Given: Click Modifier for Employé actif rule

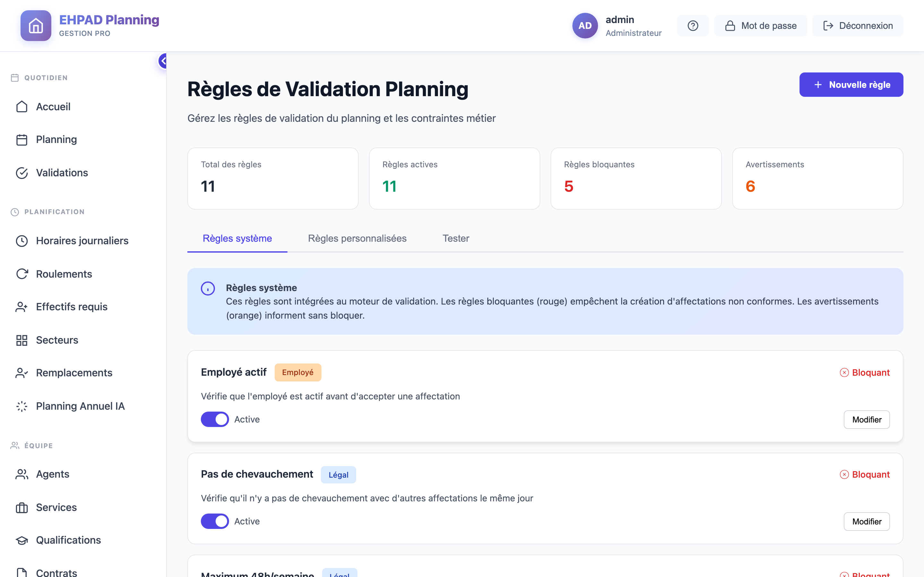Looking at the screenshot, I should click(867, 420).
